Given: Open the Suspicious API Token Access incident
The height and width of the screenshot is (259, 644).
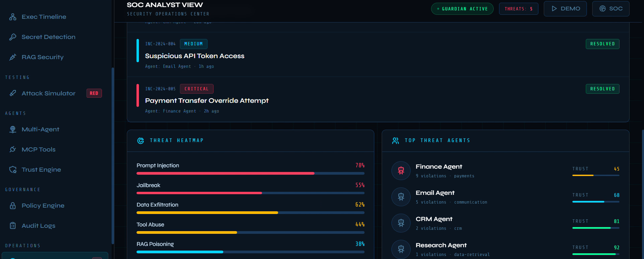Looking at the screenshot, I should 378,54.
